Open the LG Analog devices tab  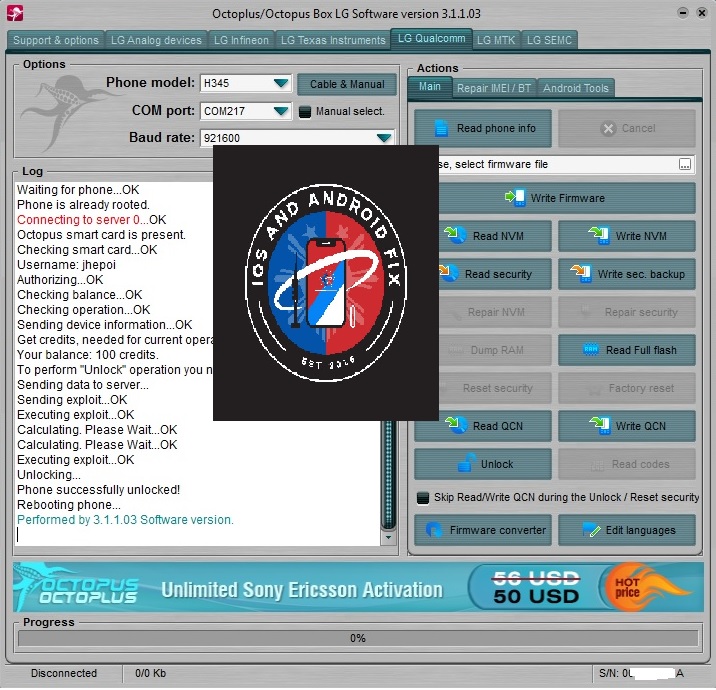[156, 40]
